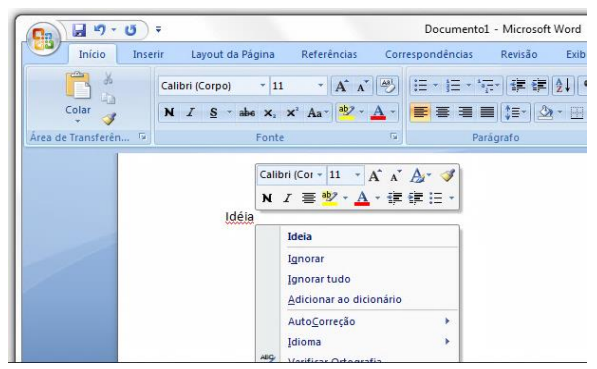597x369 pixels.
Task: Toggle subscript formatting
Action: coord(270,112)
